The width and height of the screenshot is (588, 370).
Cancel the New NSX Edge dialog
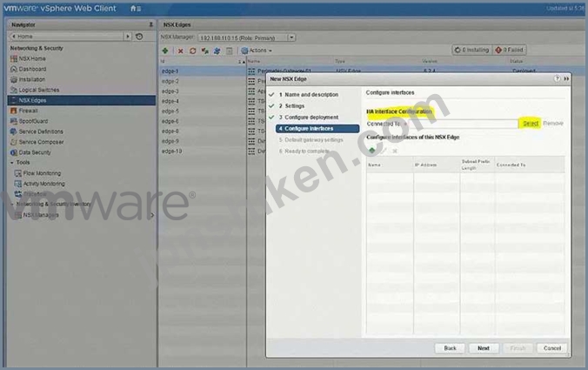coord(552,348)
